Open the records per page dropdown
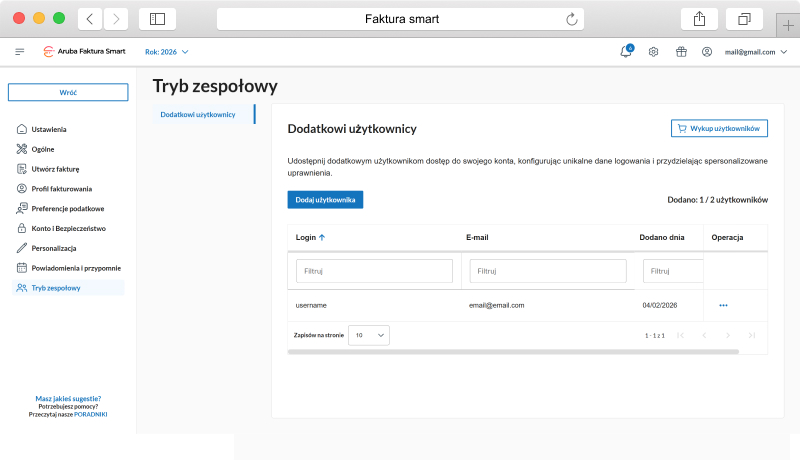The image size is (800, 465). coord(369,336)
